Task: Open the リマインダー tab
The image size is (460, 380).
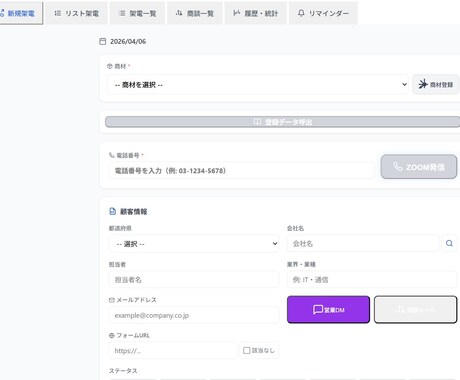Action: [x=323, y=13]
